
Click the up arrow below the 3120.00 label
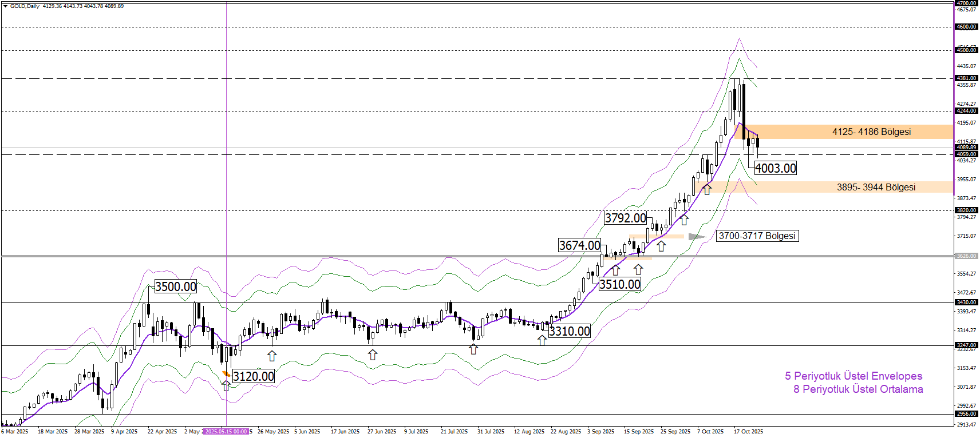click(x=226, y=386)
